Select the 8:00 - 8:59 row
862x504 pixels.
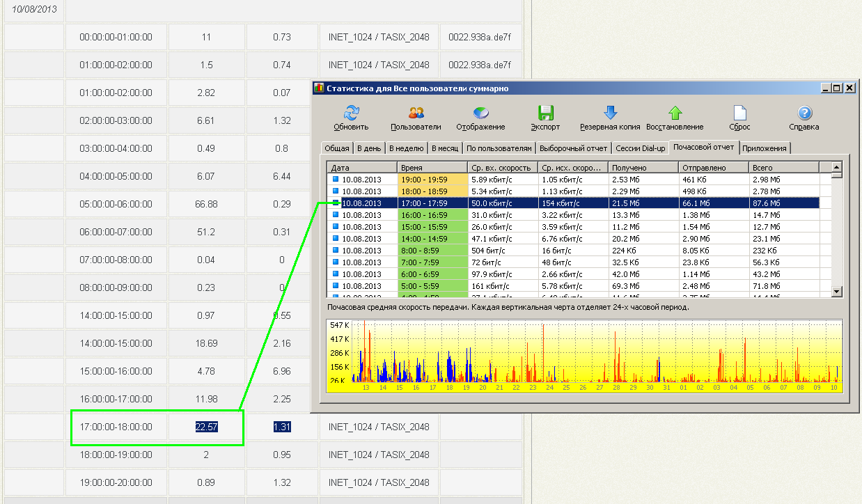[574, 250]
